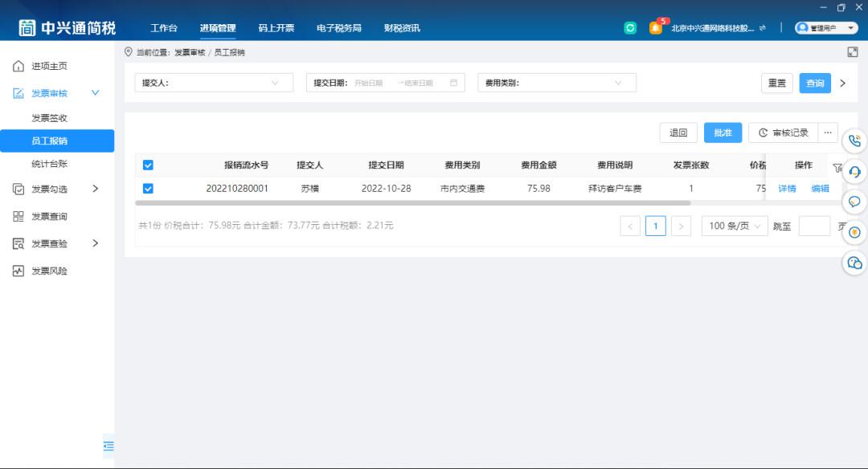868x469 pixels.
Task: Open notifications via the bell icon
Action: coord(656,27)
